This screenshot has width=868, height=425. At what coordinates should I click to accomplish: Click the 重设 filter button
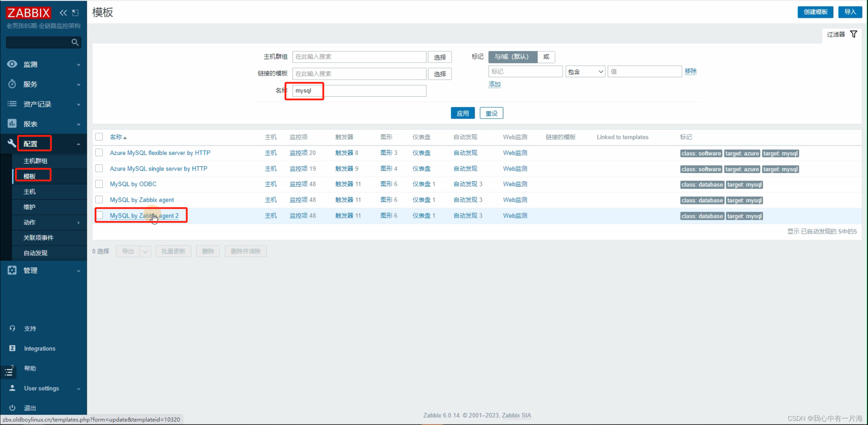[491, 113]
